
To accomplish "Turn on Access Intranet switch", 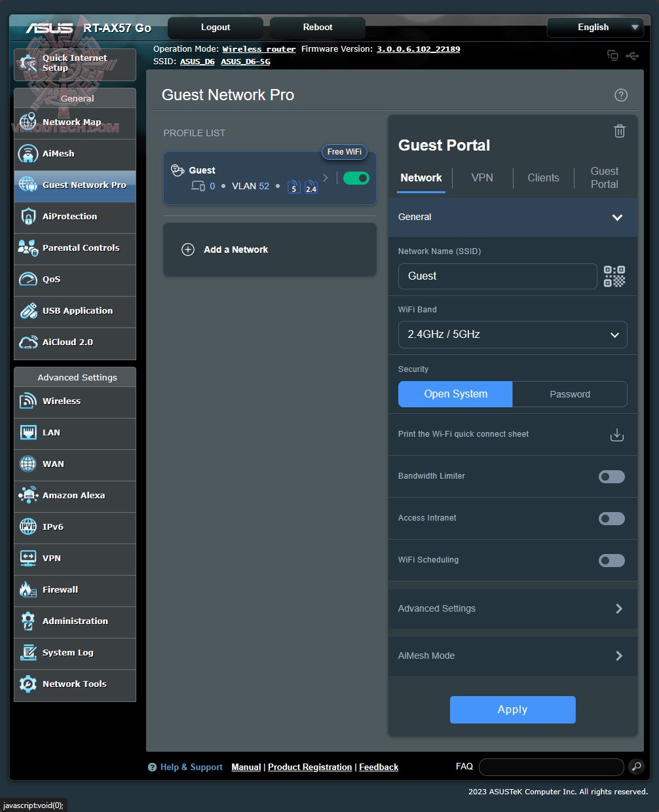I will (612, 519).
